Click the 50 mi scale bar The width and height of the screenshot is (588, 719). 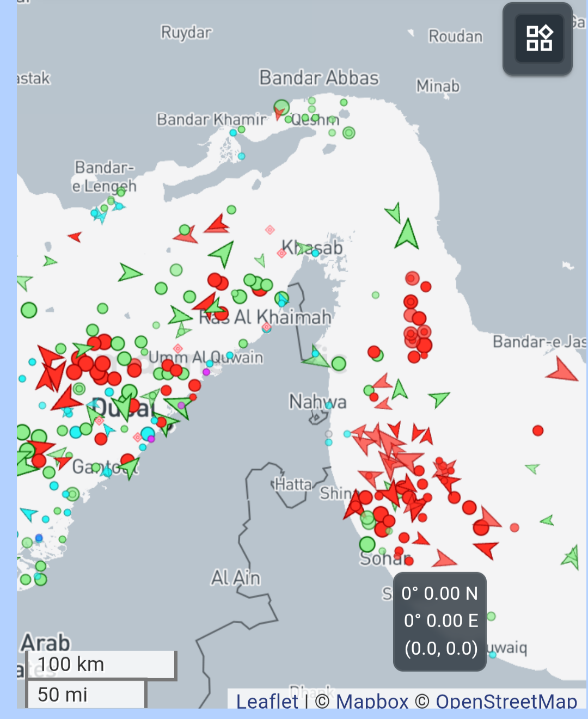(x=87, y=694)
